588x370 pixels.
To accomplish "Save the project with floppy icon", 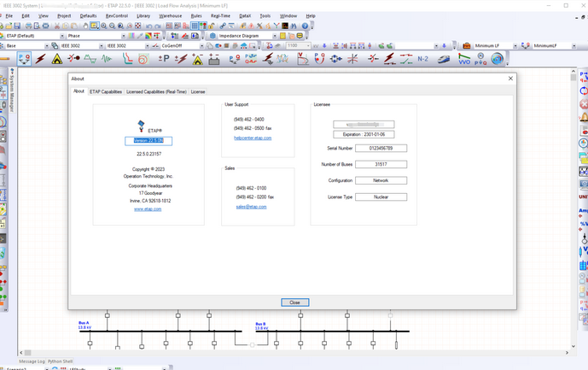I will (17, 26).
